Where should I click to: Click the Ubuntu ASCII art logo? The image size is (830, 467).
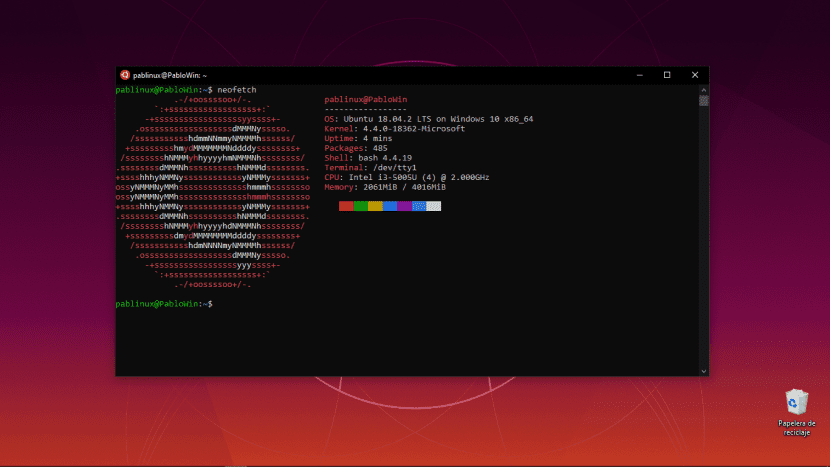point(213,192)
